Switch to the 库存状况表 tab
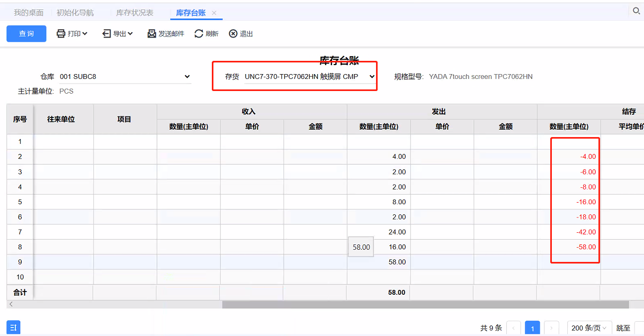This screenshot has height=336, width=644. (x=135, y=13)
